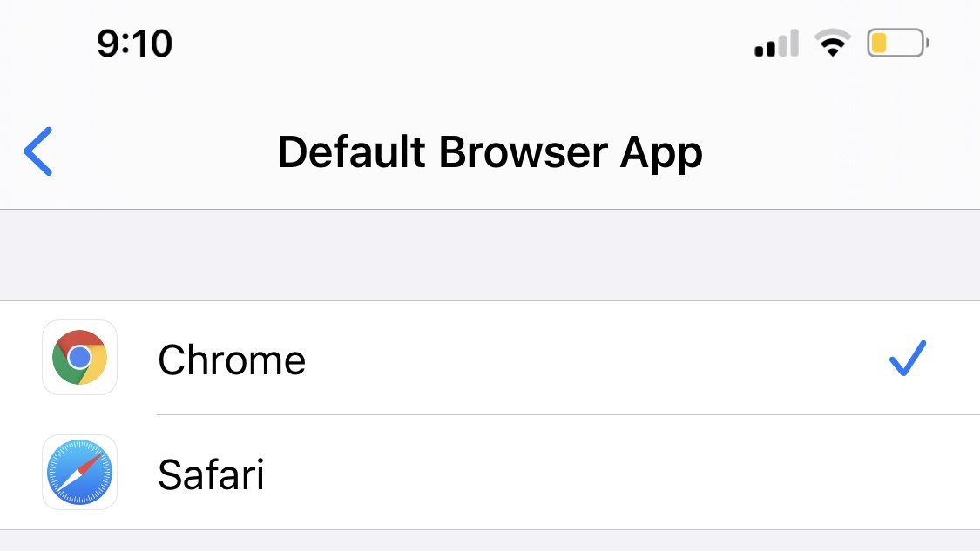This screenshot has height=551, width=980.
Task: Tap divider line between Chrome and Safari
Action: [566, 415]
